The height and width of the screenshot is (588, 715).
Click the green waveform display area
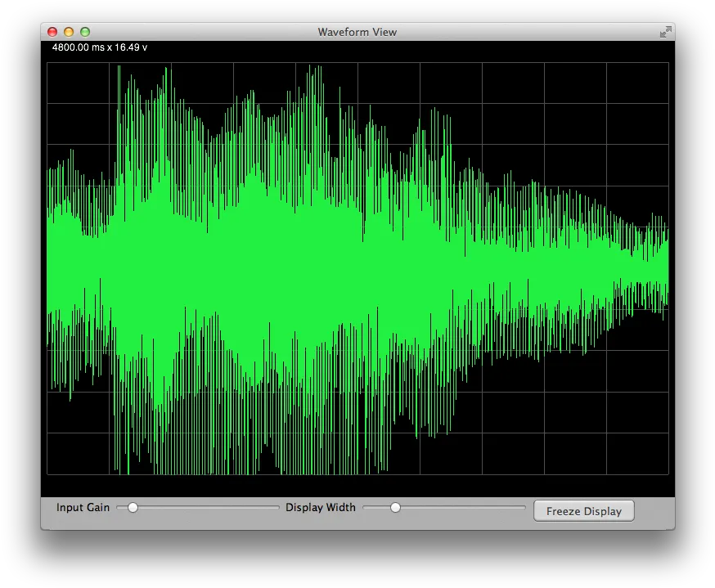coord(358,268)
